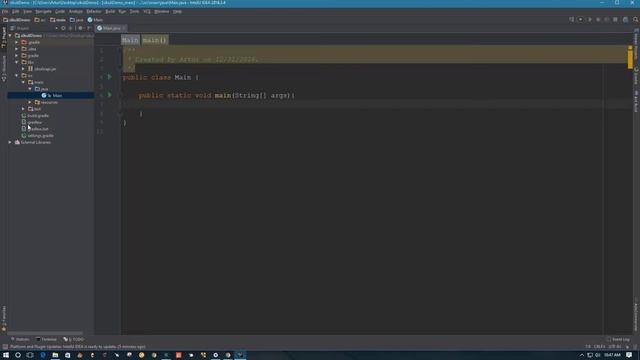Expand the .idea folder
Screen dimensions: 640x360
pyautogui.click(x=17, y=49)
